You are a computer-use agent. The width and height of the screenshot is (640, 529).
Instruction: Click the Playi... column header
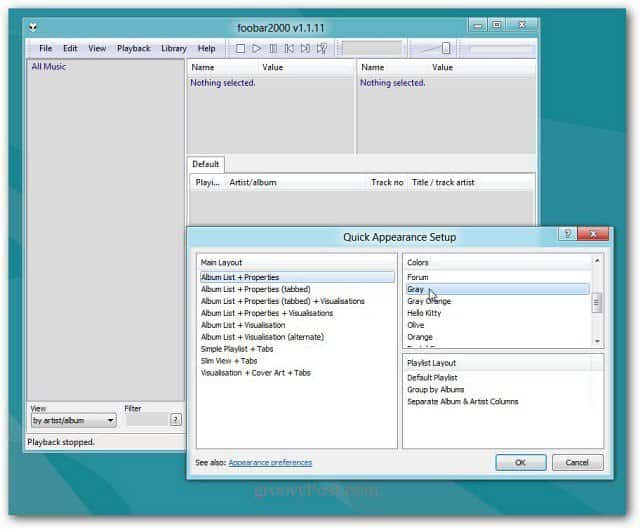(x=208, y=182)
